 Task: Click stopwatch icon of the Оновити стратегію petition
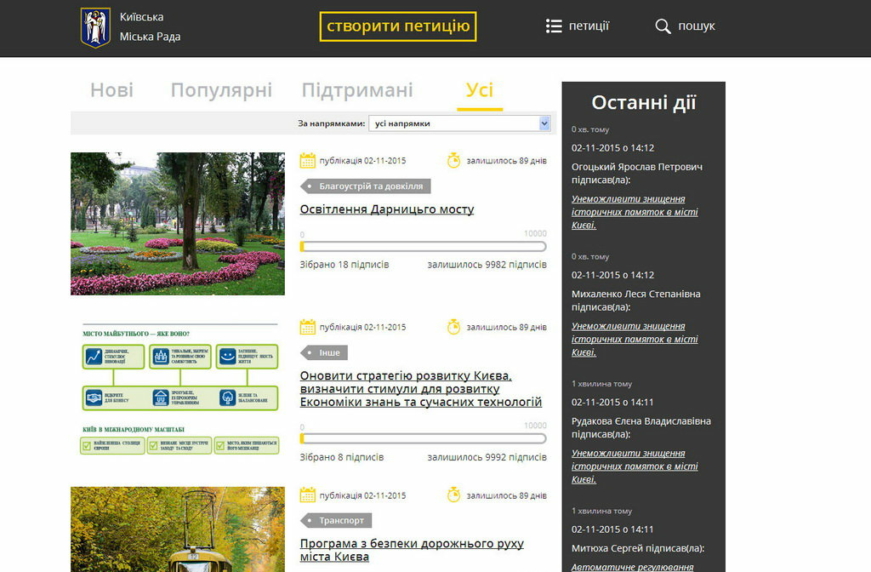[x=454, y=327]
